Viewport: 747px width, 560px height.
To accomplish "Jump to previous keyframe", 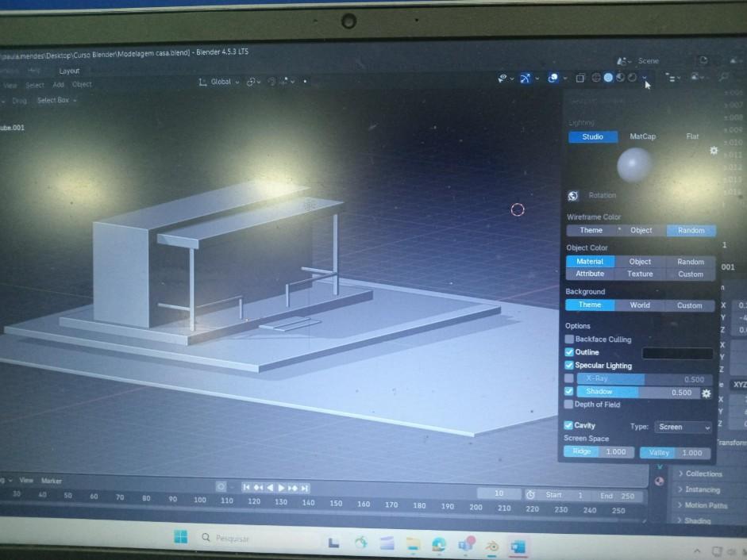I will pyautogui.click(x=258, y=487).
